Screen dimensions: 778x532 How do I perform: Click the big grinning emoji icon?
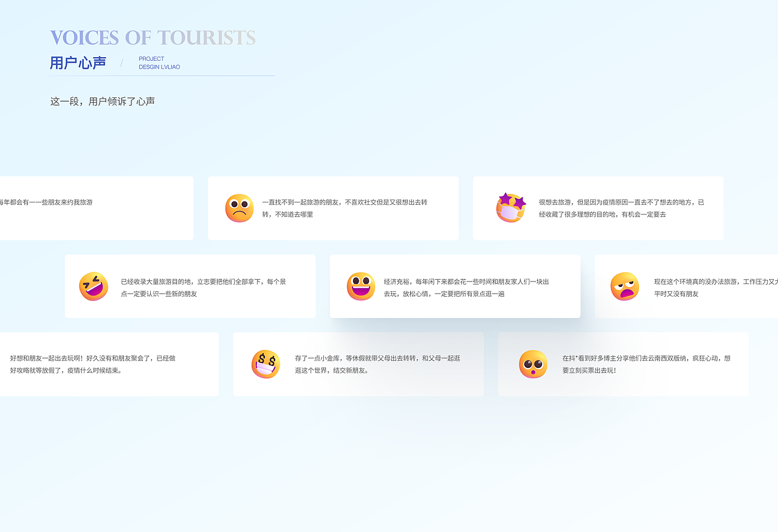[x=361, y=286]
